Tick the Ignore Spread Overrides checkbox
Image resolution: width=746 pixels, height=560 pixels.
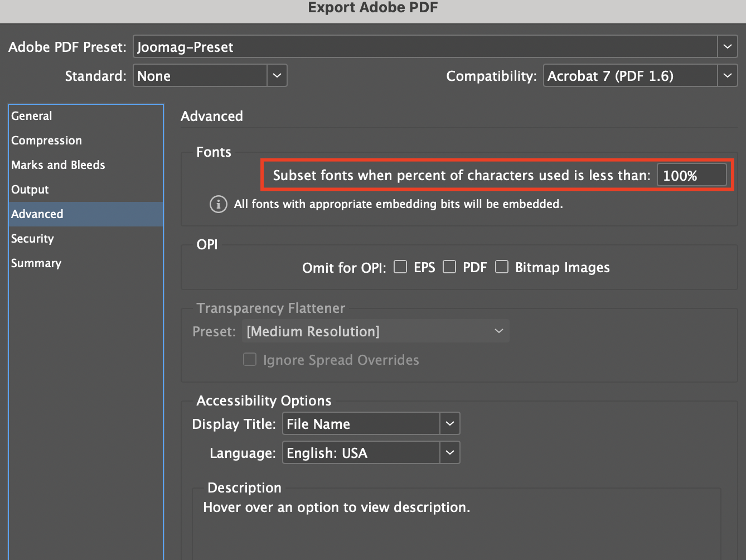click(250, 360)
